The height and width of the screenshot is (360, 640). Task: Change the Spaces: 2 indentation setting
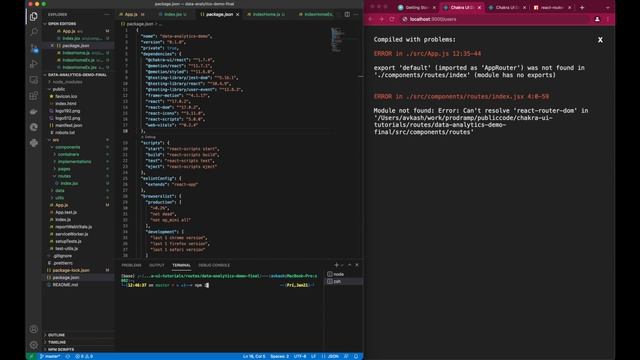280,356
